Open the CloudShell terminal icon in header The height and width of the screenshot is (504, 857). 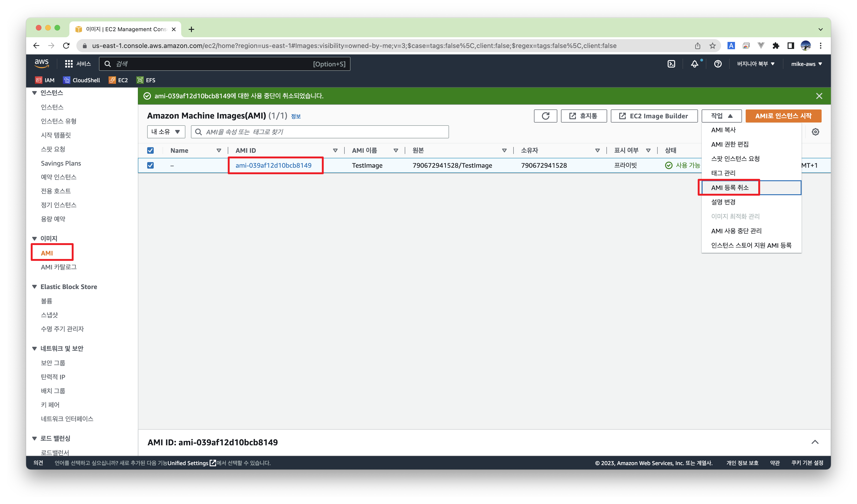(671, 64)
